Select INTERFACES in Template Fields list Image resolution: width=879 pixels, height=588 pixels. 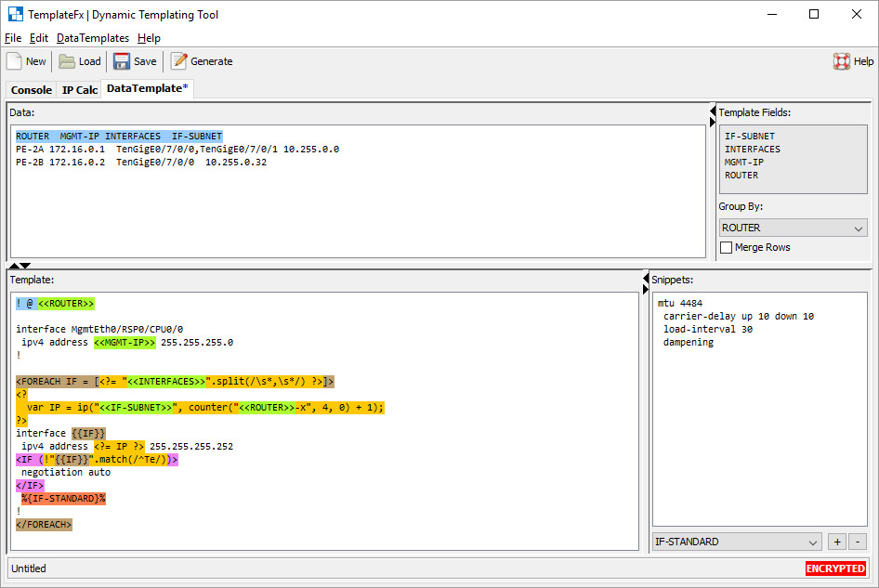(x=753, y=150)
